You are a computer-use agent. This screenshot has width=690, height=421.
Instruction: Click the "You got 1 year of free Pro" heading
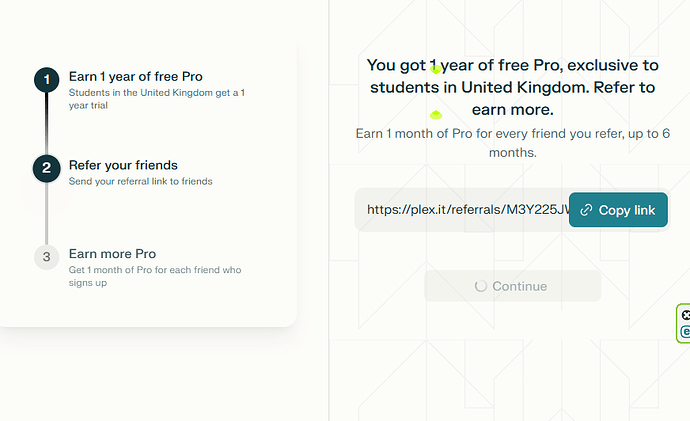tap(512, 87)
